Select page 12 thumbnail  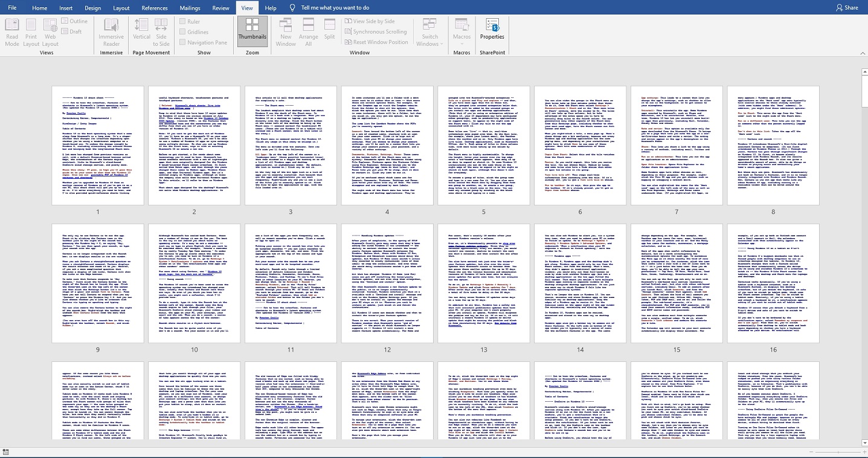(387, 283)
